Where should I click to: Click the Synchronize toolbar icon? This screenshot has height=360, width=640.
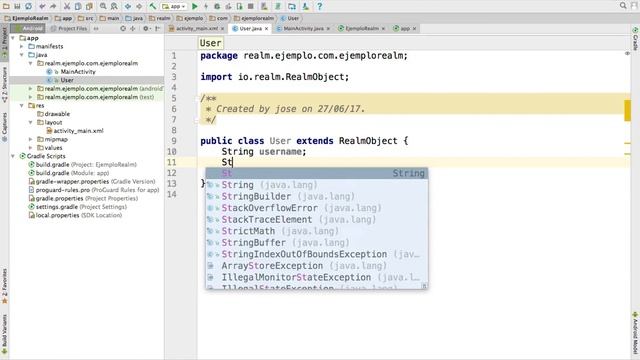pyautogui.click(x=29, y=6)
